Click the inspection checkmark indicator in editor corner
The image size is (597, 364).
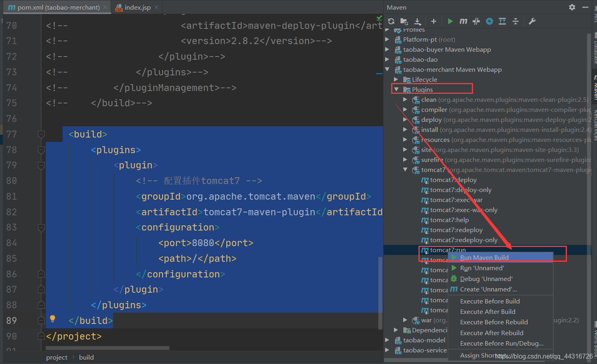pyautogui.click(x=379, y=18)
